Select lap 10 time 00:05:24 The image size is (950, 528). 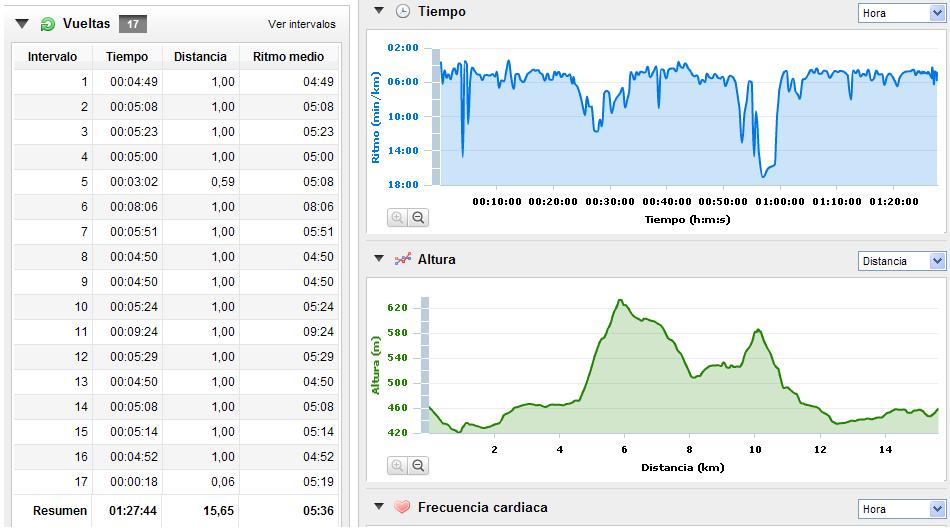coord(133,307)
